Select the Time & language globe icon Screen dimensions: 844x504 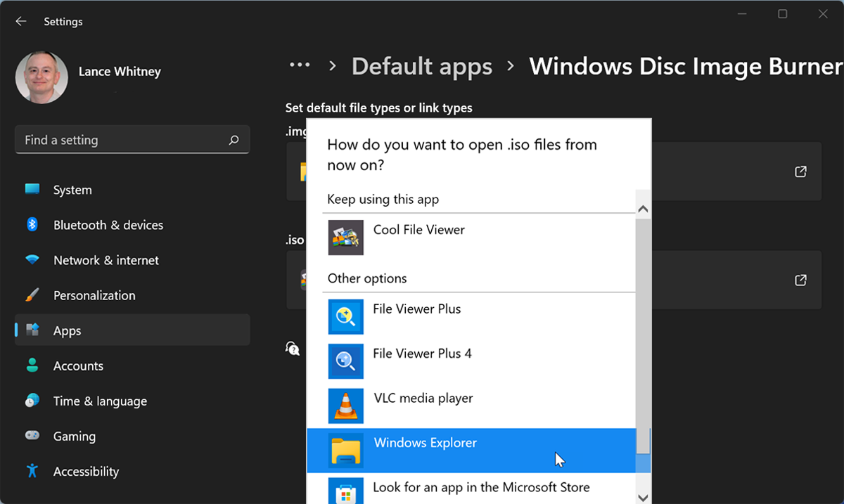[x=32, y=401]
